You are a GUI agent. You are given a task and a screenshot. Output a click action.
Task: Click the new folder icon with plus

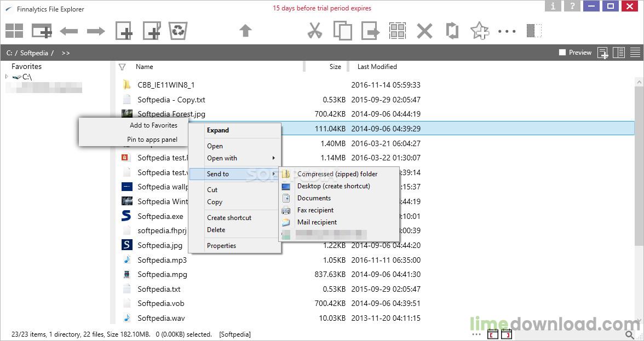(x=152, y=31)
